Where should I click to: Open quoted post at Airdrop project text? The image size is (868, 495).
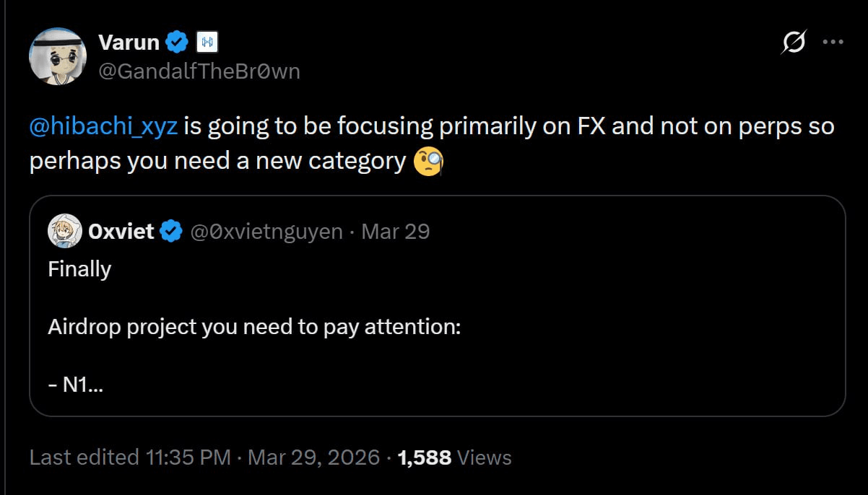coord(254,327)
